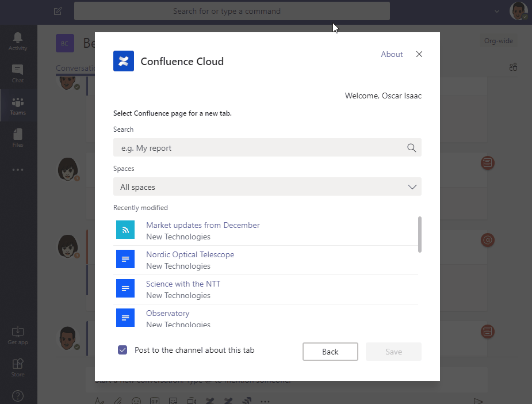Click the Back button
The image size is (532, 404).
click(x=330, y=352)
